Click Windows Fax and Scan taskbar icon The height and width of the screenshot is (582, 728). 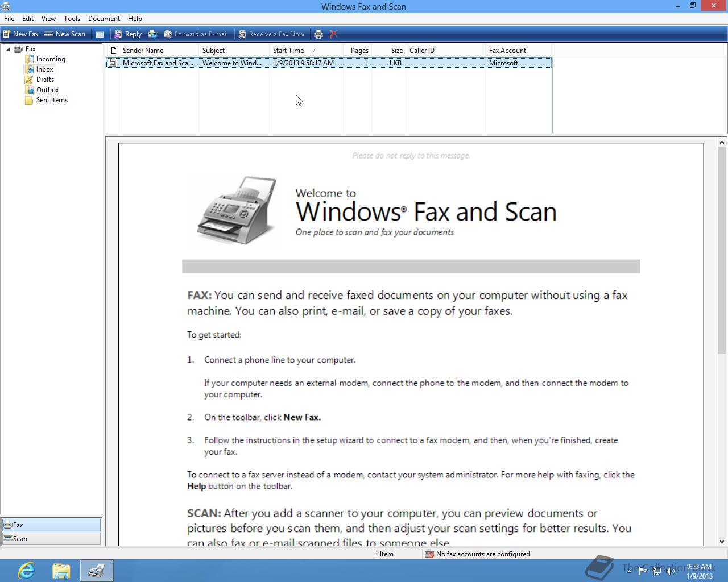[97, 571]
